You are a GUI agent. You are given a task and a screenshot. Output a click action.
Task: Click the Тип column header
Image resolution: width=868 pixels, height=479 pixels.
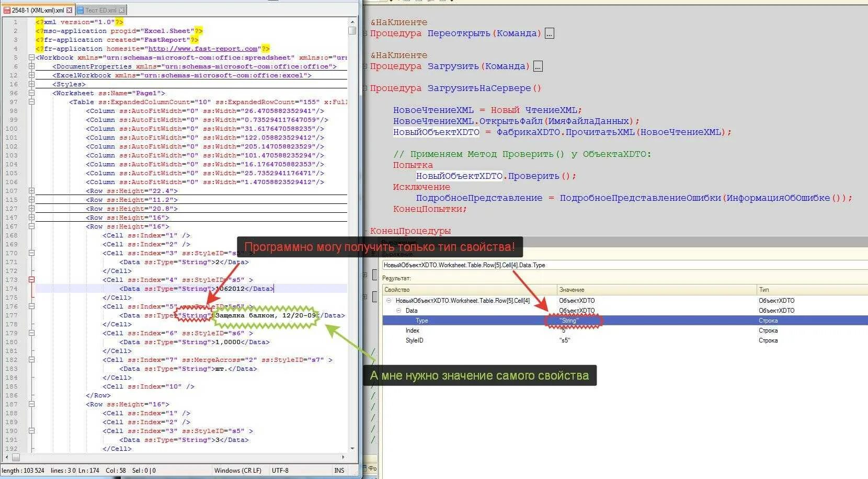(812, 290)
